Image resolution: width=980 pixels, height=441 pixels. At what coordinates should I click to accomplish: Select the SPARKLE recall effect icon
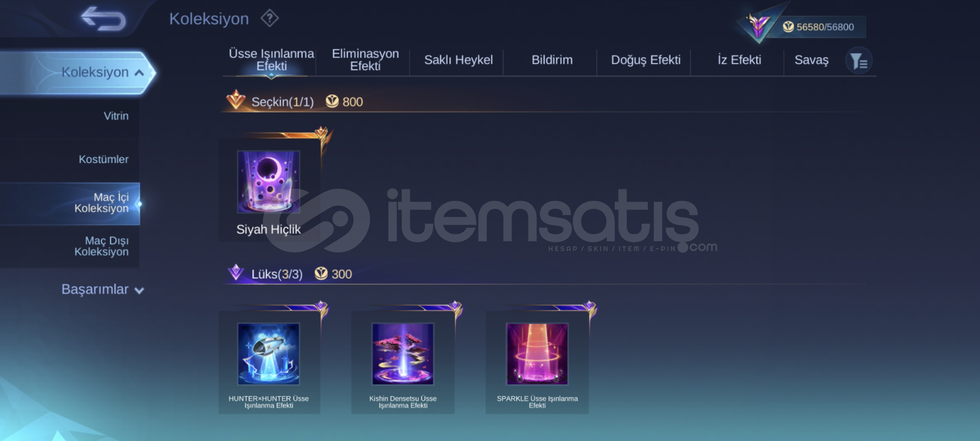click(x=537, y=354)
